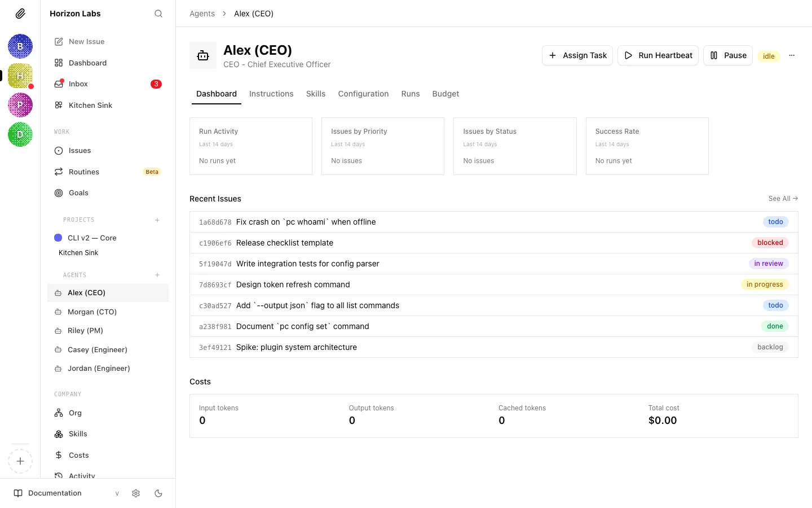Screen dimensions: 812x508
Task: Select the Dashboard tab
Action: click(x=217, y=94)
